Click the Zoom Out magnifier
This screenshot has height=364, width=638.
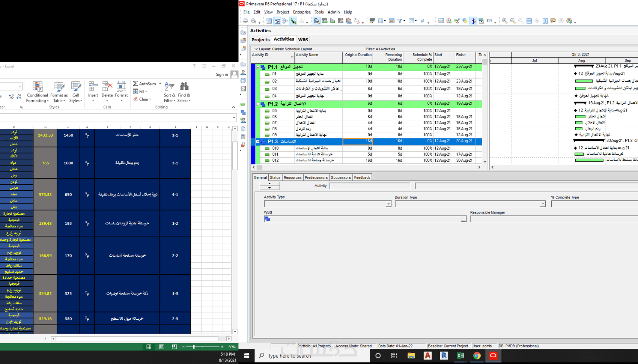(x=513, y=21)
